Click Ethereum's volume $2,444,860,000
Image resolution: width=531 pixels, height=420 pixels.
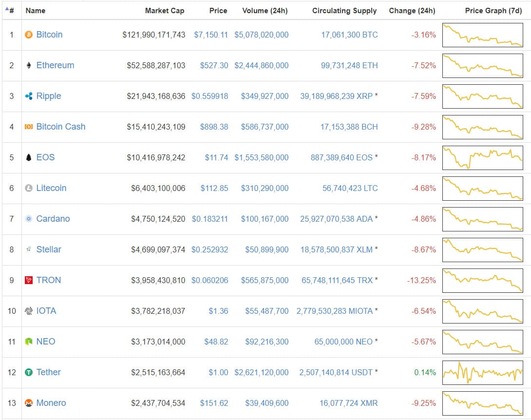262,65
